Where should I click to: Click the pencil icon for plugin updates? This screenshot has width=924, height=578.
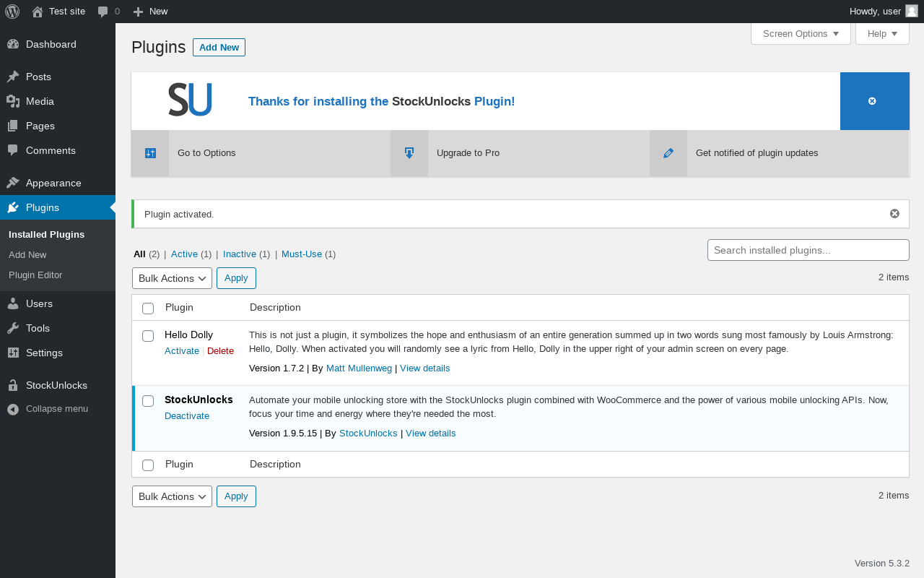(668, 153)
